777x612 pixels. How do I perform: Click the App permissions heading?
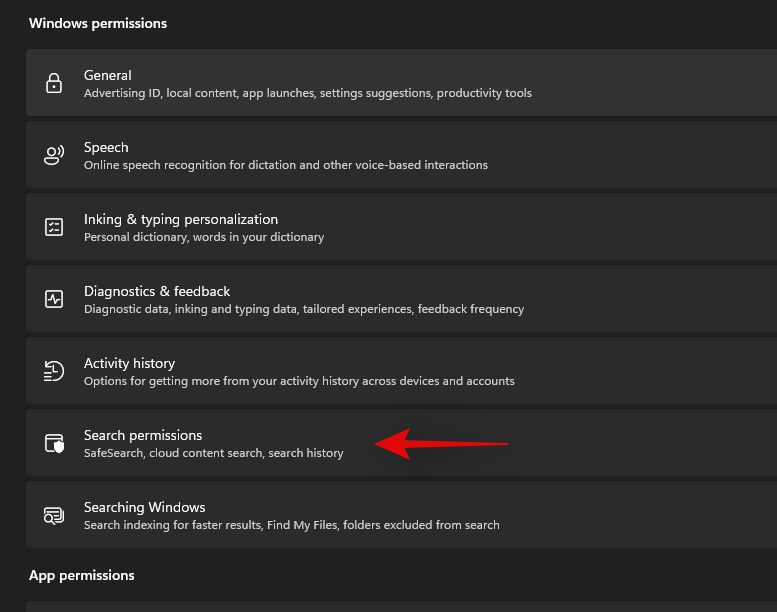tap(81, 575)
